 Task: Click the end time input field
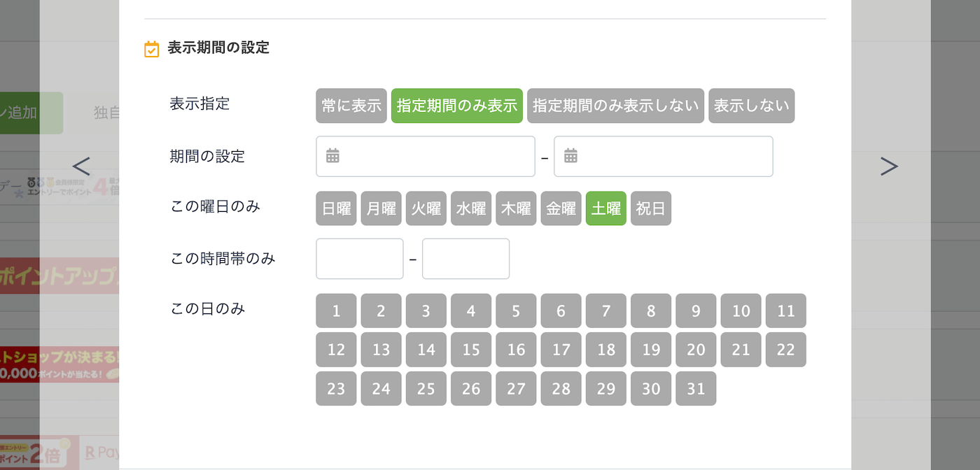click(465, 259)
